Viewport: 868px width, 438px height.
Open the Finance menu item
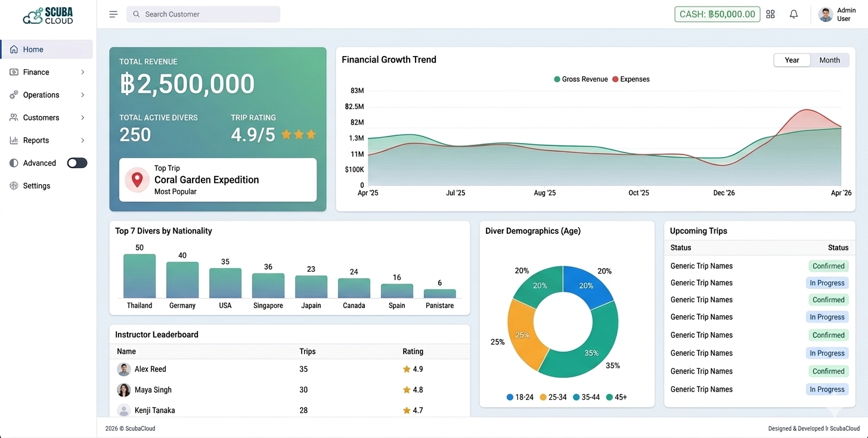point(47,72)
